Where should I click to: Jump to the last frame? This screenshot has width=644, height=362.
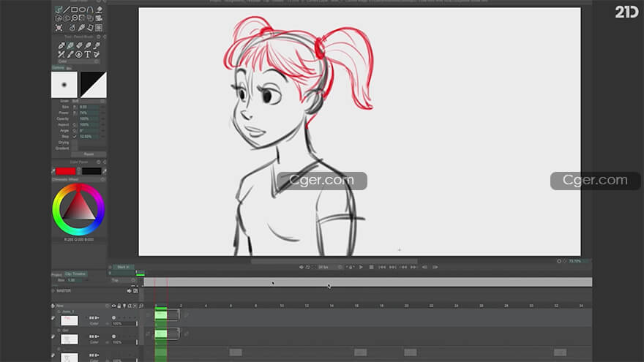[x=393, y=267]
